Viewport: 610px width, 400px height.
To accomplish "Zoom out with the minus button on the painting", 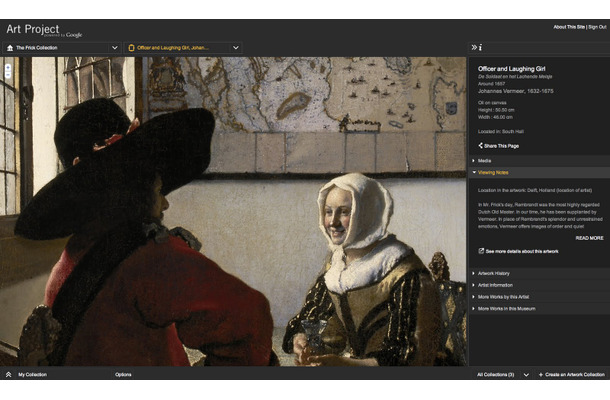I will (x=8, y=75).
